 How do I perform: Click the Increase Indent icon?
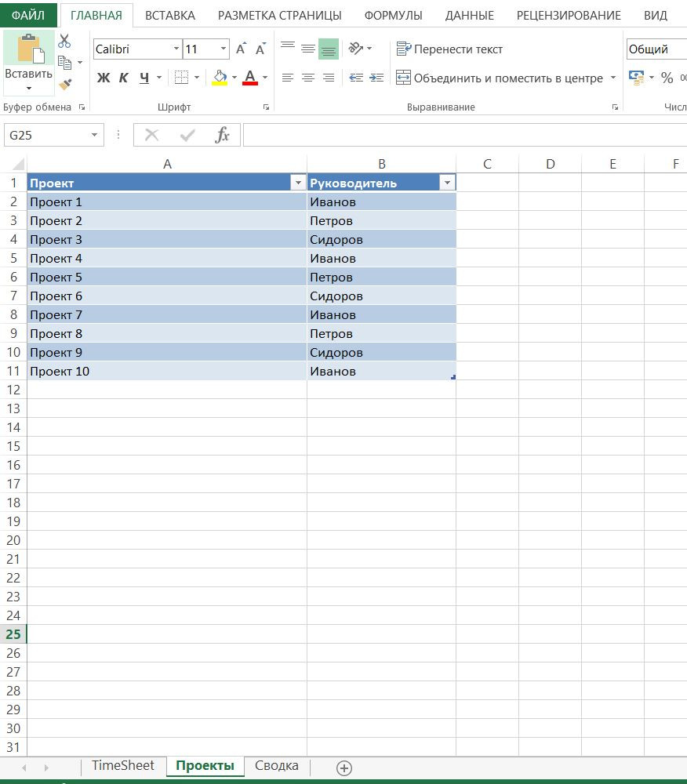coord(376,78)
